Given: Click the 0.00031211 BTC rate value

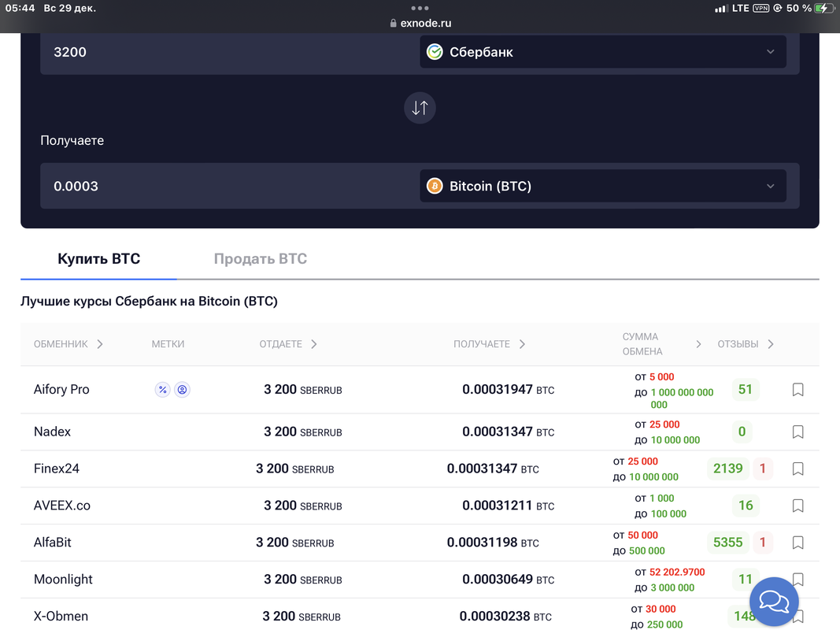Looking at the screenshot, I should coord(508,506).
